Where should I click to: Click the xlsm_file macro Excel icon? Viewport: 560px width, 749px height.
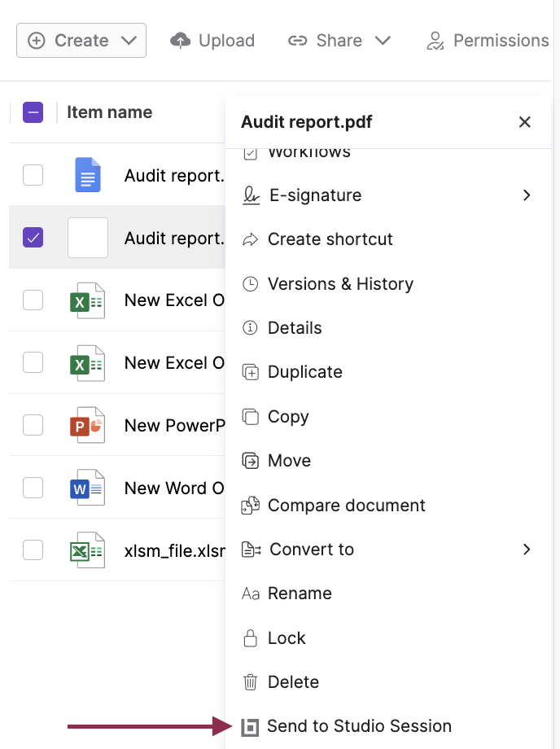point(87,550)
